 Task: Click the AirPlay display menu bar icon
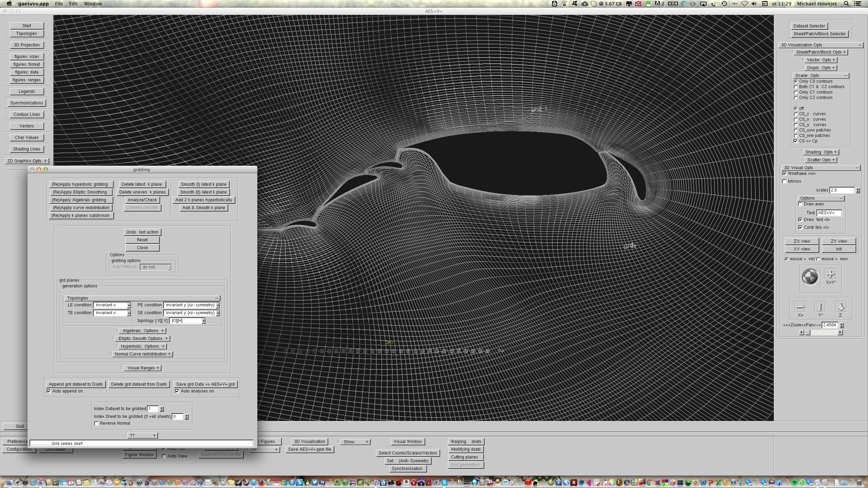[x=704, y=4]
